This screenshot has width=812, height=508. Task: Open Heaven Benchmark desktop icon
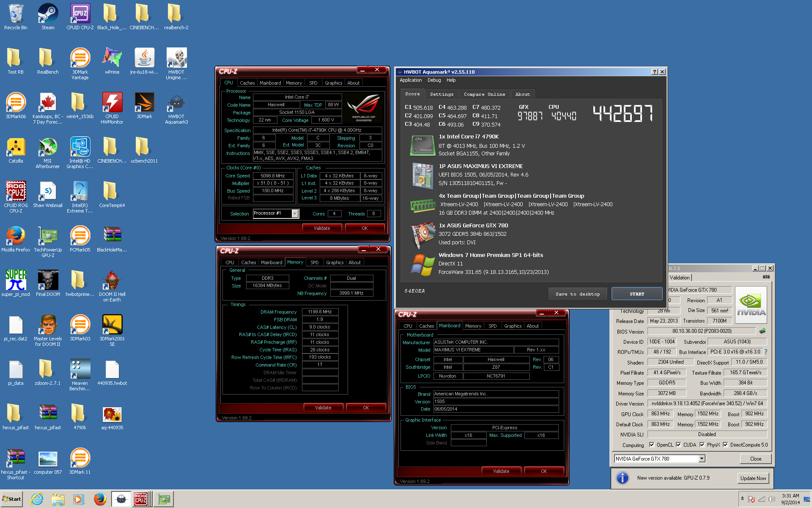click(80, 375)
